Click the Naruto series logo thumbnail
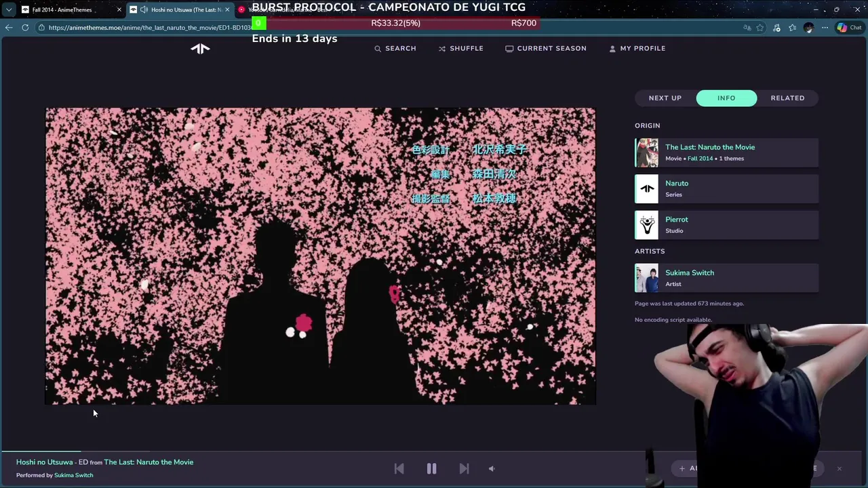The height and width of the screenshot is (488, 868). [x=646, y=188]
